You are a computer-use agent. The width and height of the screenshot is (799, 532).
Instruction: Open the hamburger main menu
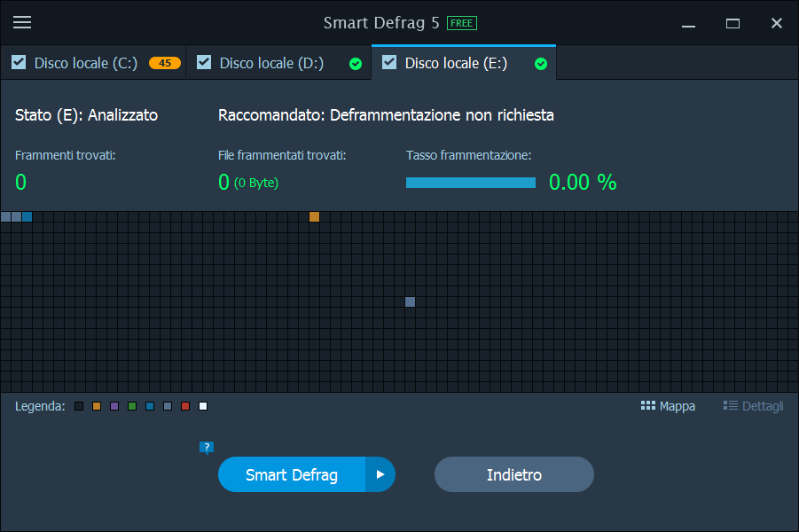click(22, 23)
